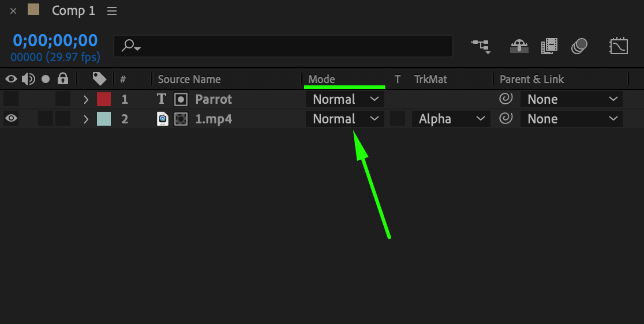Click the current timecode 0;00;00;00
Viewport: 644px width, 324px height.
coord(55,40)
